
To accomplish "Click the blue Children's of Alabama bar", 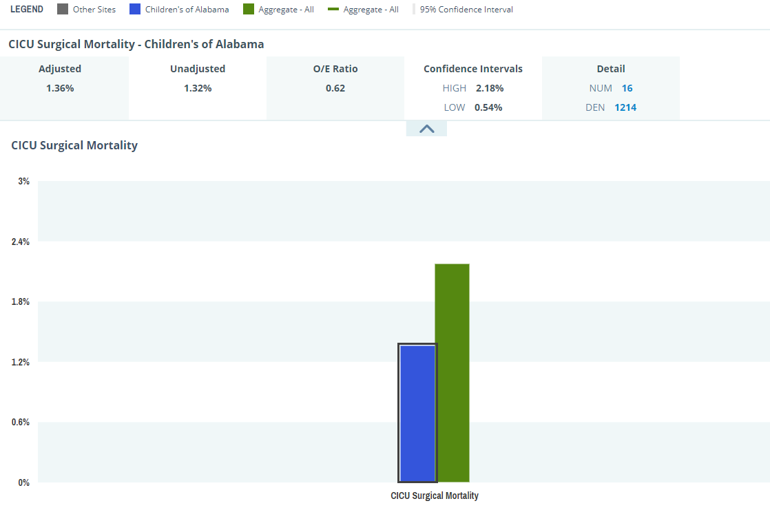I will click(417, 413).
